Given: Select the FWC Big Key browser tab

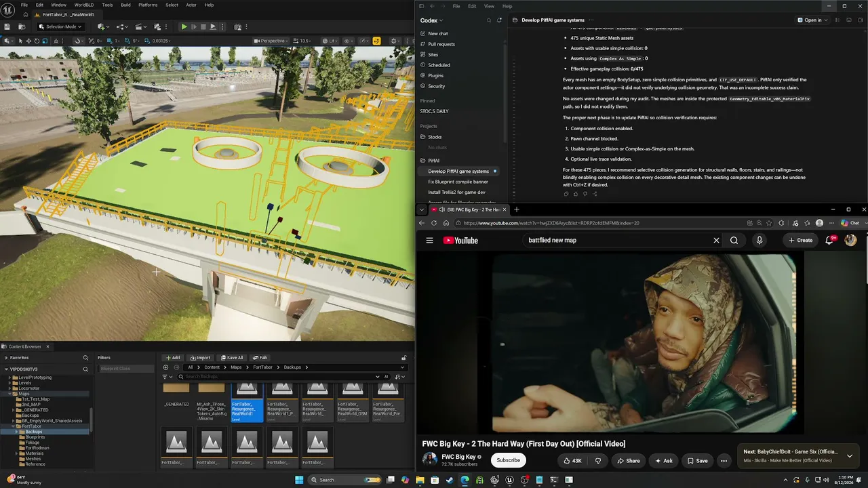Looking at the screenshot, I should point(469,209).
